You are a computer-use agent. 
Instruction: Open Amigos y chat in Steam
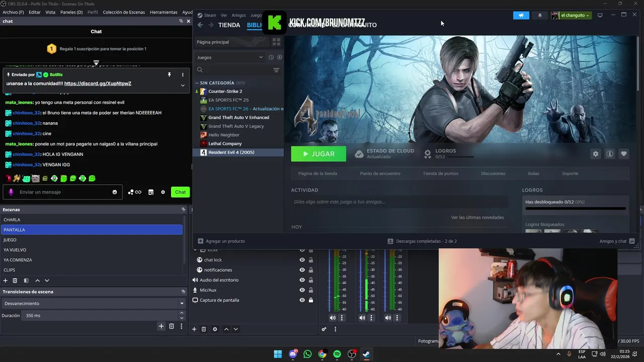coord(617,241)
